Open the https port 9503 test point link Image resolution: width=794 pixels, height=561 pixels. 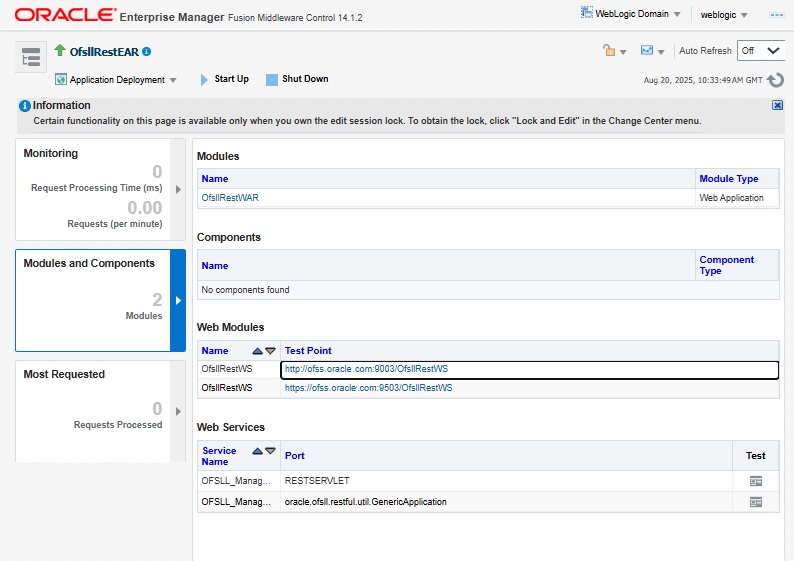(369, 388)
